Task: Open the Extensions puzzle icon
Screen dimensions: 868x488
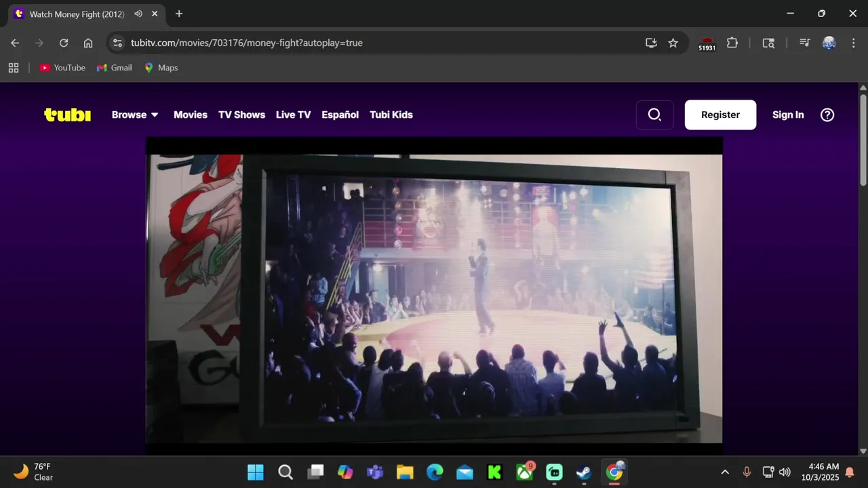Action: pyautogui.click(x=732, y=43)
